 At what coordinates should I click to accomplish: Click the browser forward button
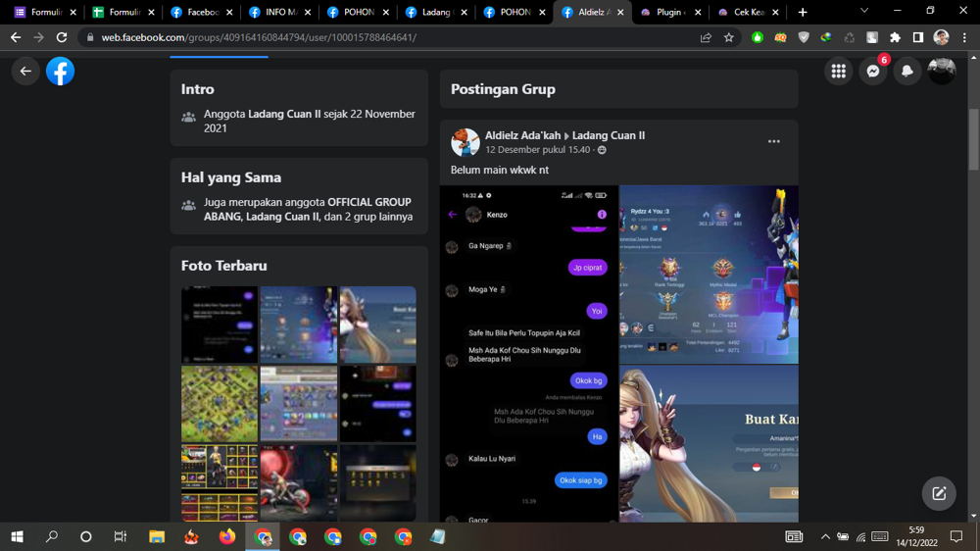[39, 37]
